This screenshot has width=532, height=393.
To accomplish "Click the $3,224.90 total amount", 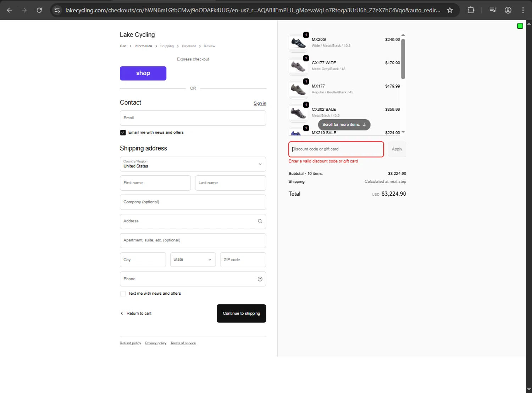I will click(x=394, y=194).
